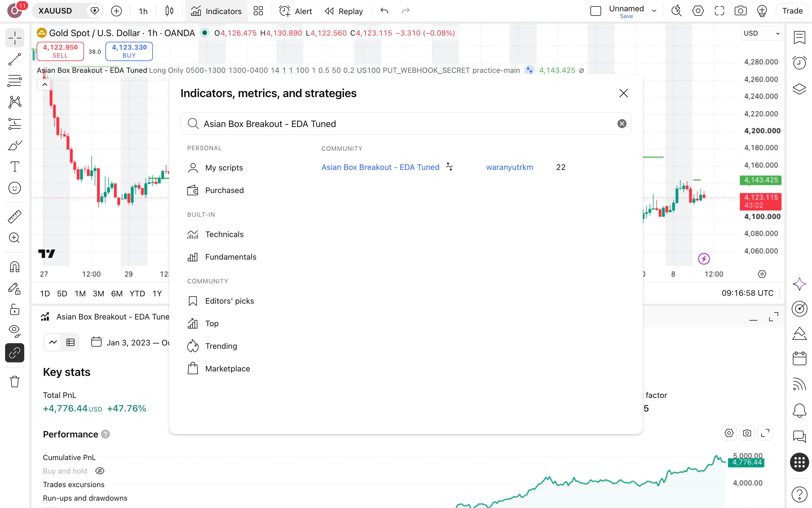Open help center question mark

click(x=799, y=494)
